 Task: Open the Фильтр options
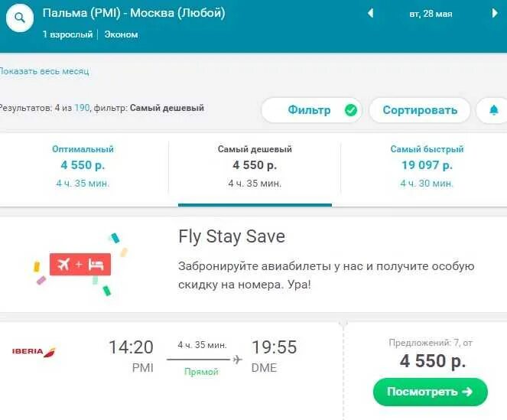point(309,110)
